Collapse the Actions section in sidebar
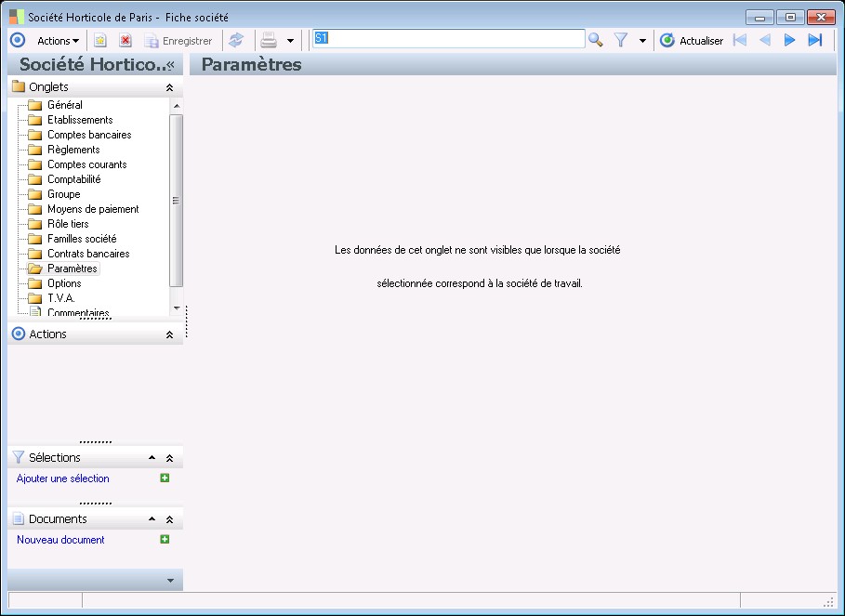Viewport: 845px width, 616px height. pos(169,334)
